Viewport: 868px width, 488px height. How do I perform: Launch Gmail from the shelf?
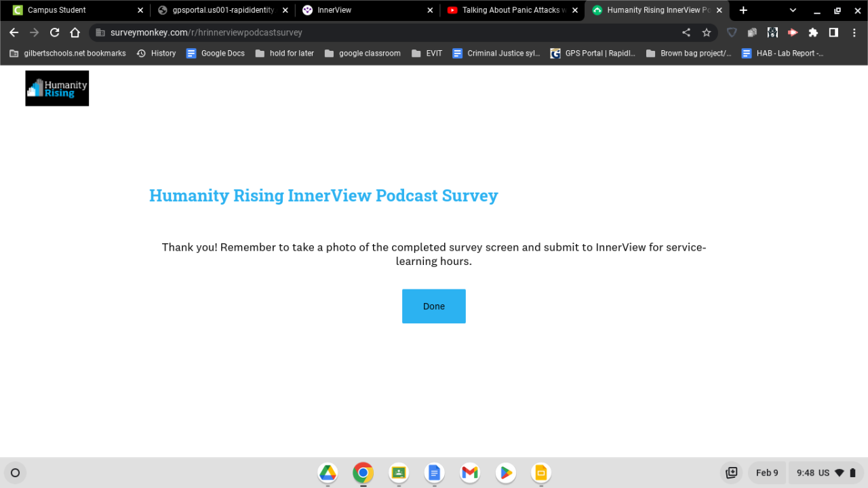[470, 473]
